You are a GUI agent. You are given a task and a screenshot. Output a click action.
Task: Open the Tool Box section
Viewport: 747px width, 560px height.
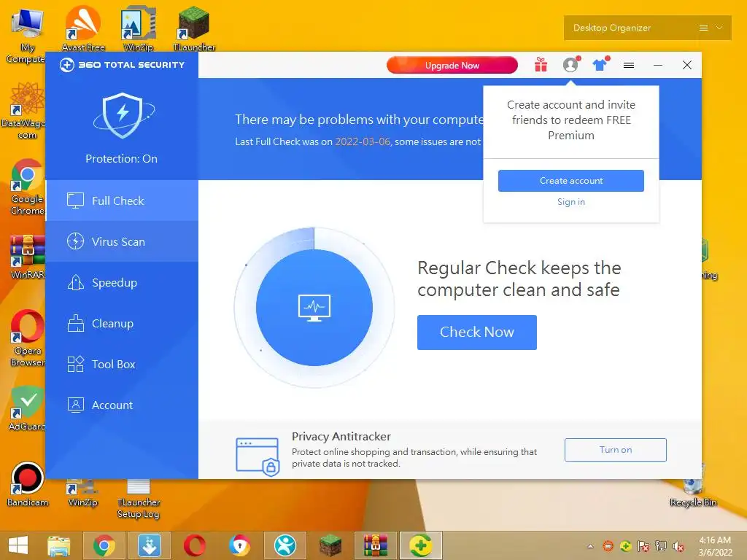point(122,365)
